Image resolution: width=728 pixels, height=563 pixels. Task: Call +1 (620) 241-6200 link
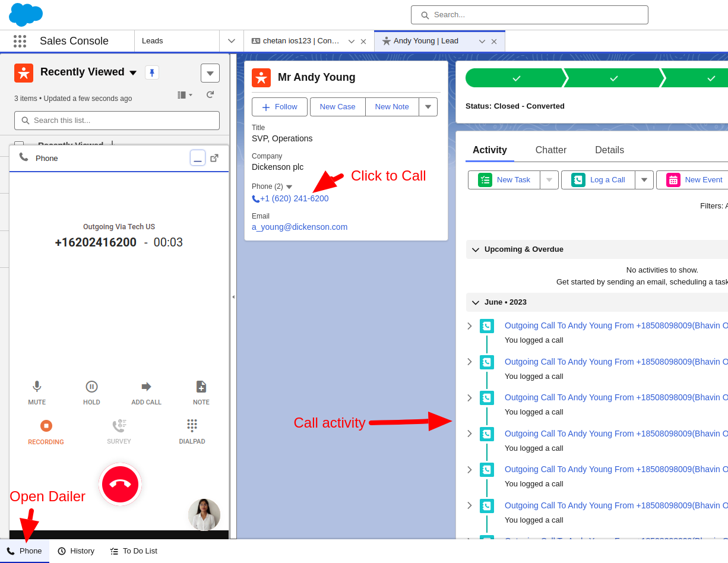pos(294,199)
